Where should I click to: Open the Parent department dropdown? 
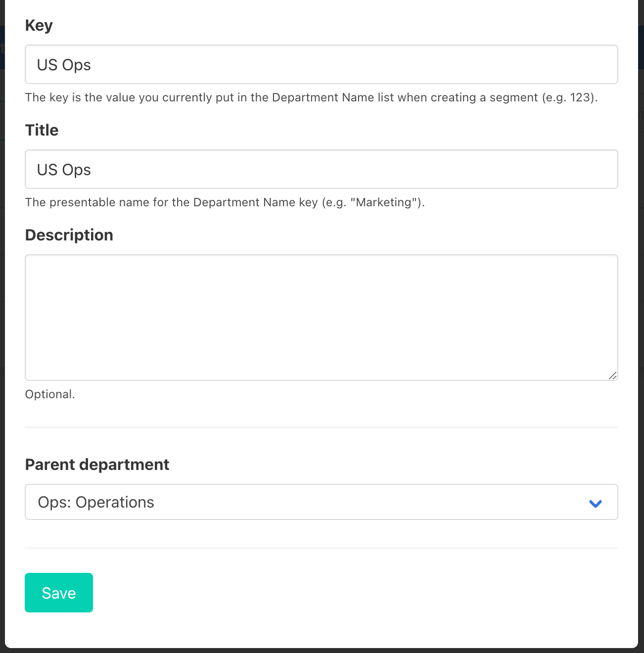(321, 502)
